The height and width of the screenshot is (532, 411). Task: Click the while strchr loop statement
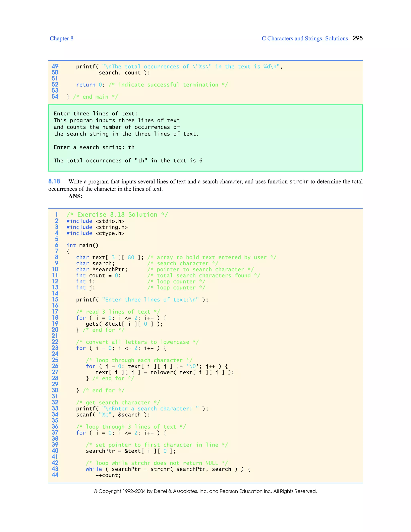point(168,469)
